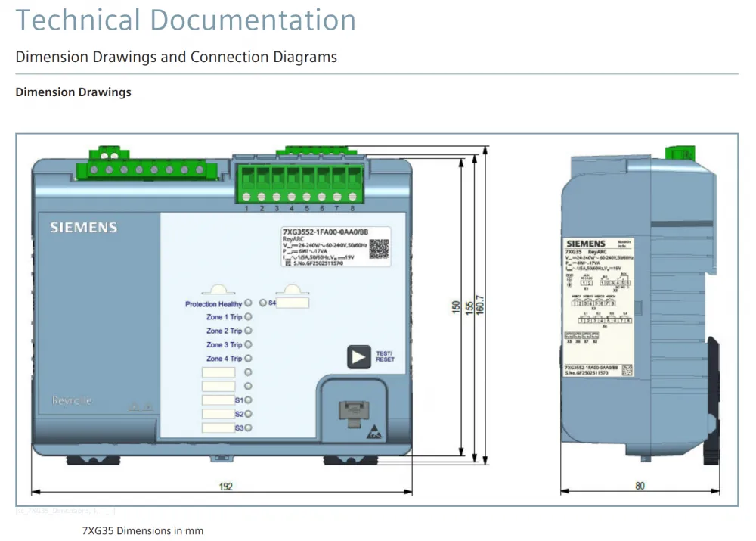Screen dimensions: 756x541
Task: Click the RJ45 port at bottom of relay
Action: click(x=354, y=412)
